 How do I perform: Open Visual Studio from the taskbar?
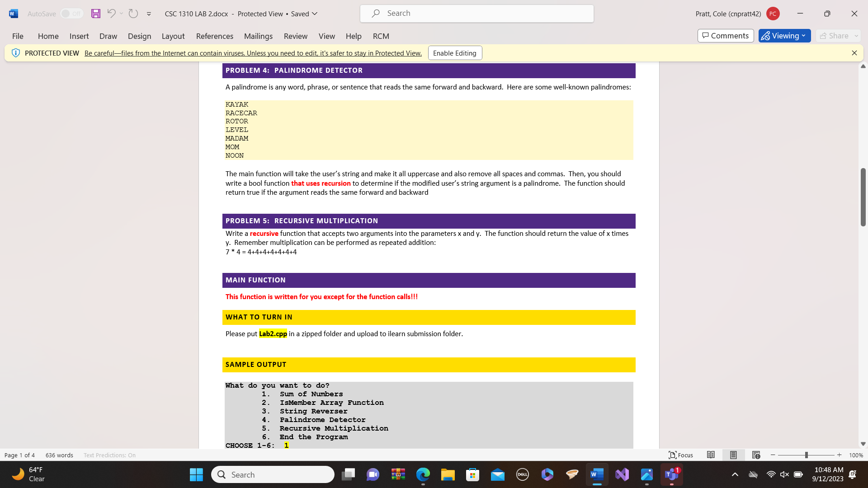click(x=622, y=474)
